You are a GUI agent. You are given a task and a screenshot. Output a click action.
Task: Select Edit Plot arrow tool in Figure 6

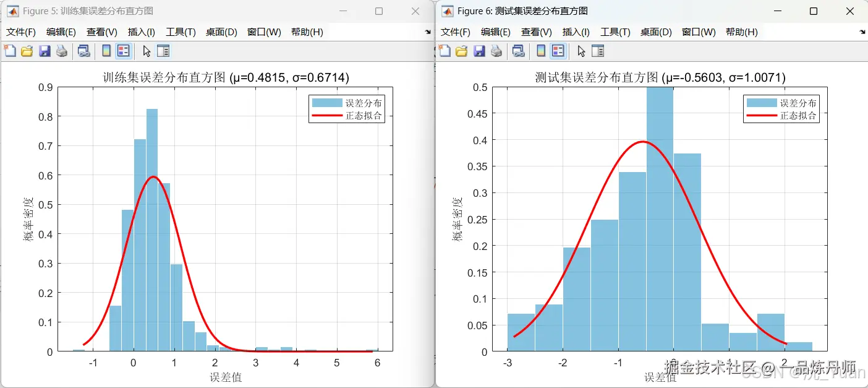click(x=581, y=51)
